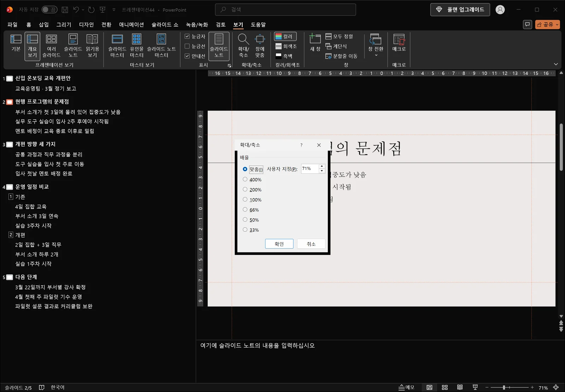
Task: Click Zoom (확대/축소) ribbon button
Action: click(x=243, y=46)
